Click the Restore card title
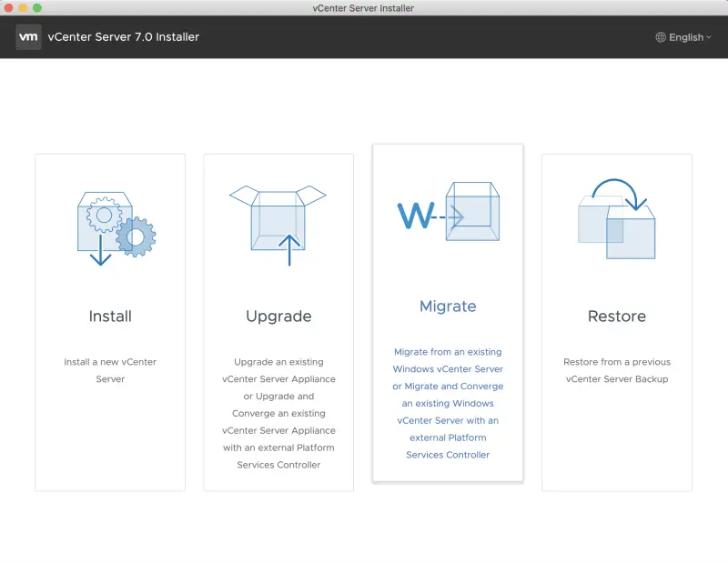728x563 pixels. 617,317
